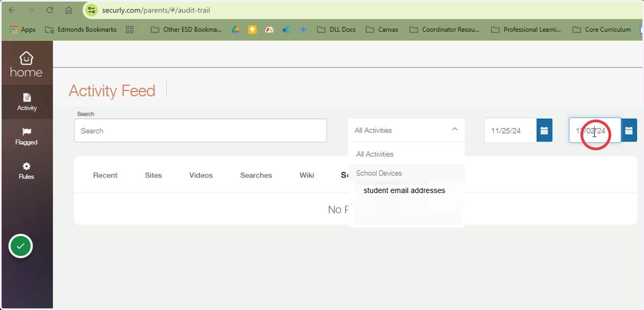Viewport: 644px width, 310px height.
Task: Open site information icon in address bar
Action: tap(92, 10)
